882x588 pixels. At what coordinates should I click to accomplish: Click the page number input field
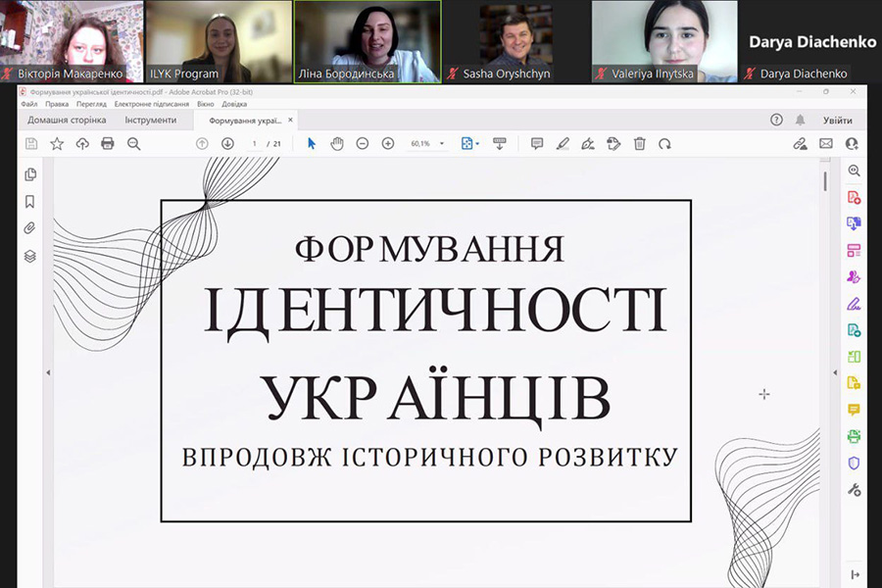(x=254, y=143)
